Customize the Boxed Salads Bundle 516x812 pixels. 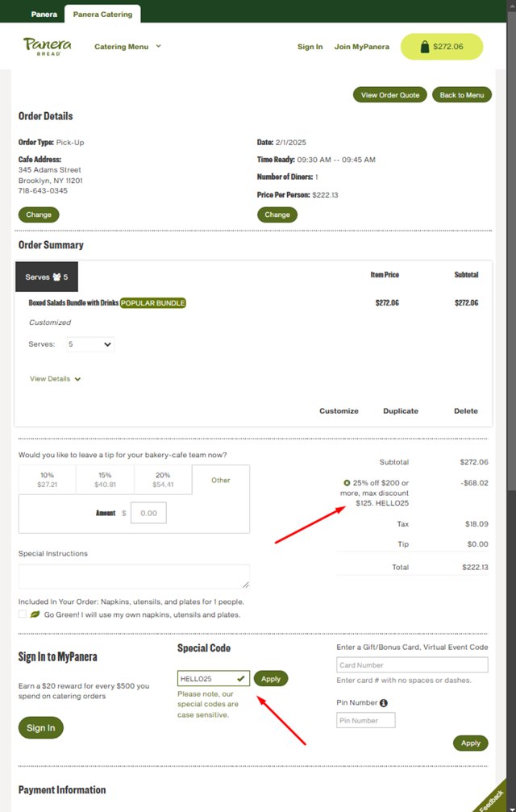coord(339,411)
